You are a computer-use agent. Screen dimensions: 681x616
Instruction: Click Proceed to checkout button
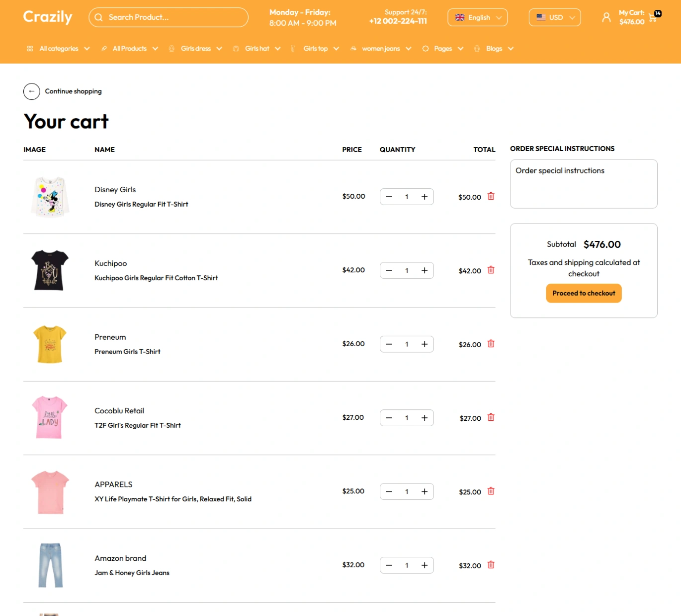(584, 293)
